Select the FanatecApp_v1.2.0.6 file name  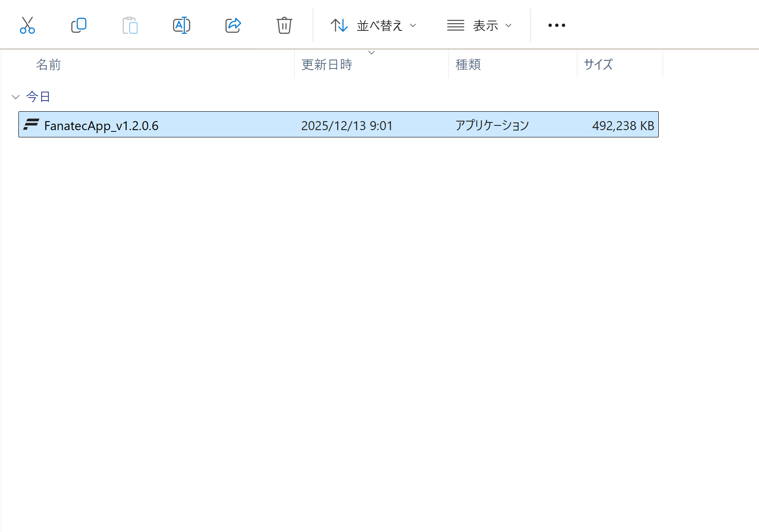coord(101,125)
